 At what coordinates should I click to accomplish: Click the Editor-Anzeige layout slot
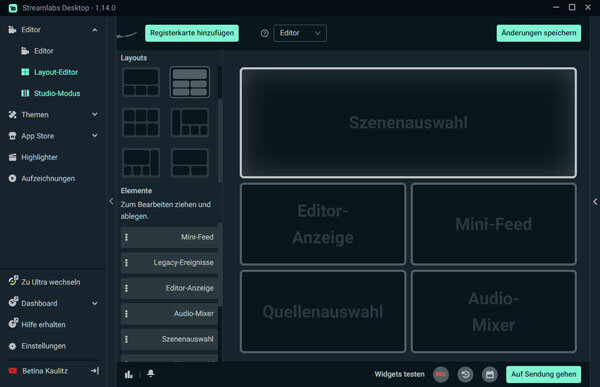323,224
